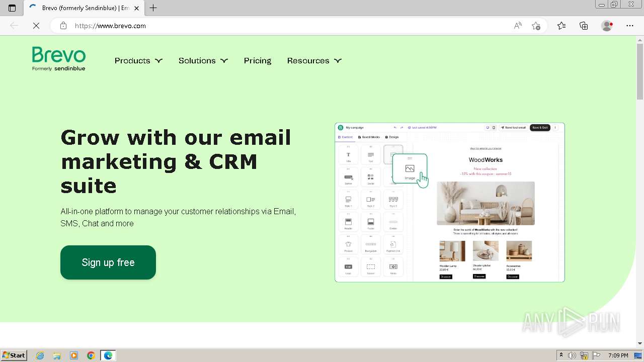Open Edge Settings and more menu

pyautogui.click(x=630, y=26)
